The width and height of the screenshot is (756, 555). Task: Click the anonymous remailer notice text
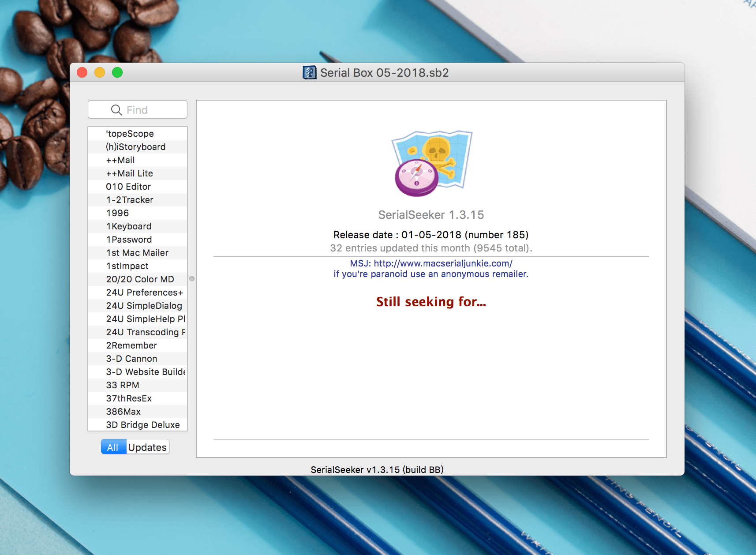pyautogui.click(x=431, y=274)
